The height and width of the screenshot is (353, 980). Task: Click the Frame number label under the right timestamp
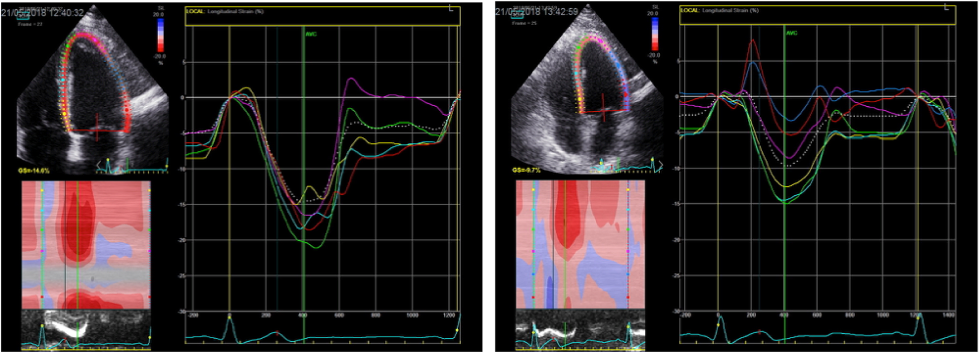523,23
